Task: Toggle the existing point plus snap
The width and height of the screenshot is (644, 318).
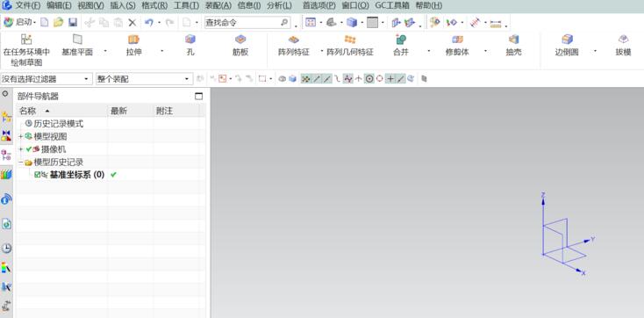Action: coord(390,78)
